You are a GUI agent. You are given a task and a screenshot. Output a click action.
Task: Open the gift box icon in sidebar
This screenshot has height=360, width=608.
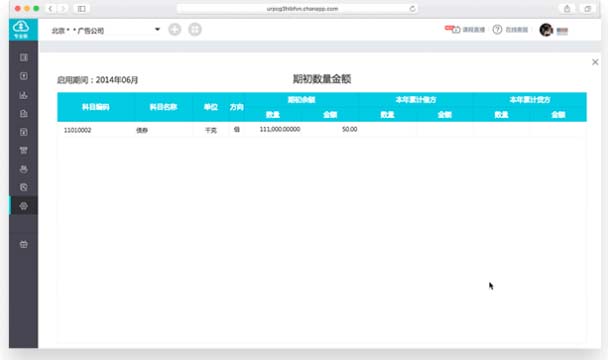(x=24, y=244)
